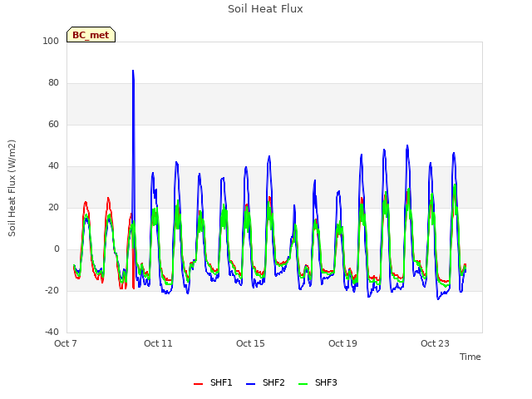Click the red SHF1 legend line marker

tap(198, 384)
